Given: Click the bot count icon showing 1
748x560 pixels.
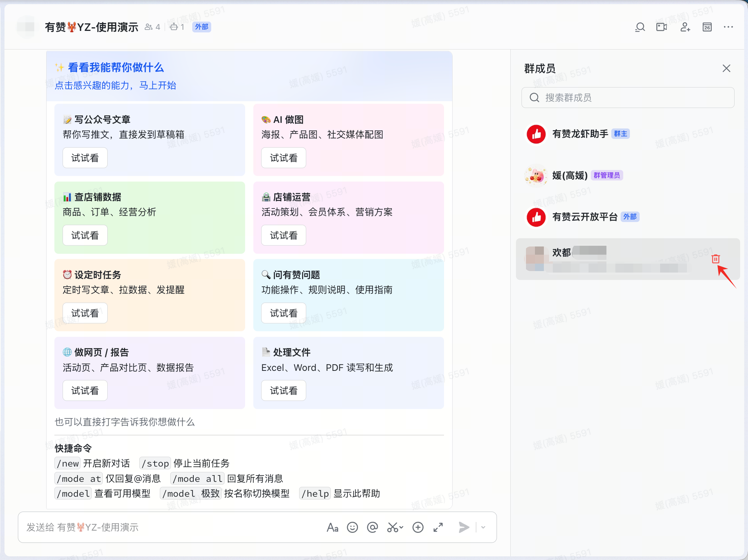Looking at the screenshot, I should 177,27.
